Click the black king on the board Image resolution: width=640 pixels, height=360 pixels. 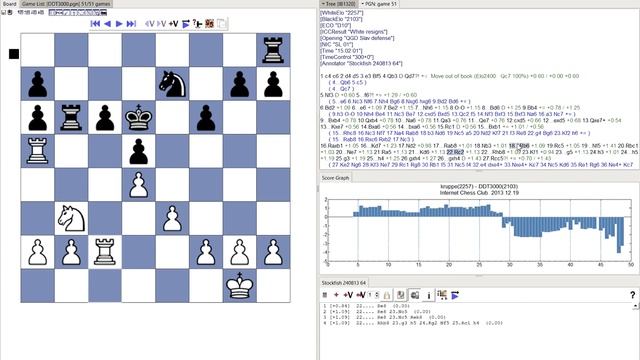coord(139,118)
